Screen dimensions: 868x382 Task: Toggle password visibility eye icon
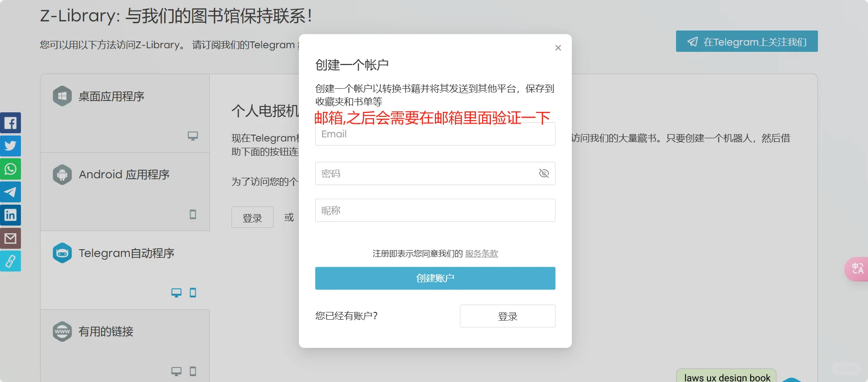coord(544,173)
